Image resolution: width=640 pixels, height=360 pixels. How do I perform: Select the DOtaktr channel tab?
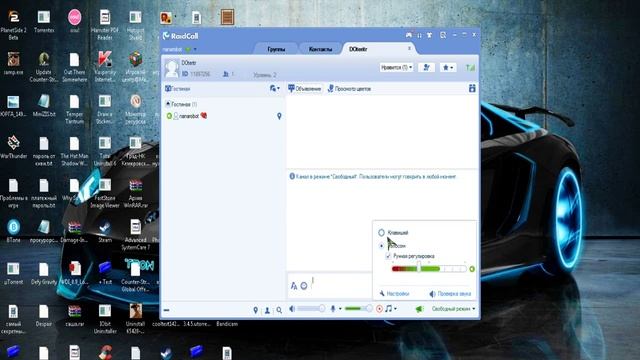coord(358,49)
